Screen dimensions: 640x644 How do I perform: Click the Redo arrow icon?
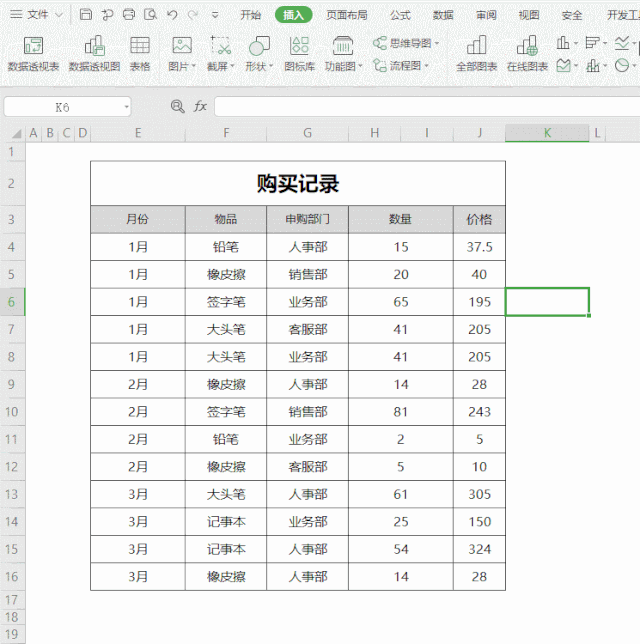[193, 15]
